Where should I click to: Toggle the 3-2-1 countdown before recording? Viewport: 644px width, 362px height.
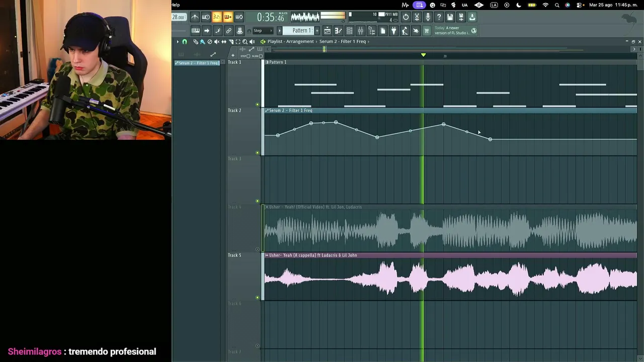point(217,17)
